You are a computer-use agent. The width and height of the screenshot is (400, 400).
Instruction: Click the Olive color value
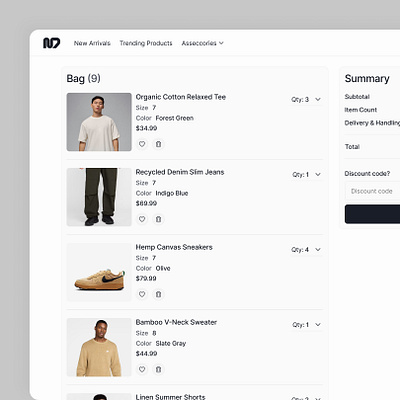tap(163, 268)
